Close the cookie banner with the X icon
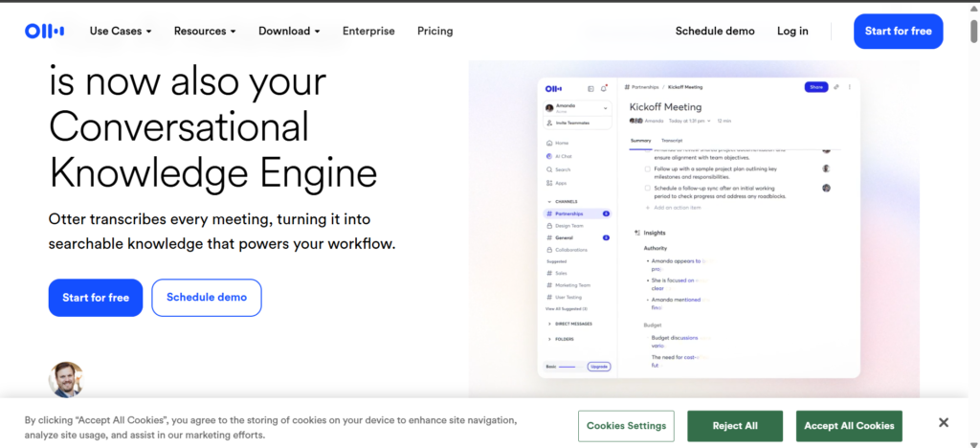 coord(944,423)
